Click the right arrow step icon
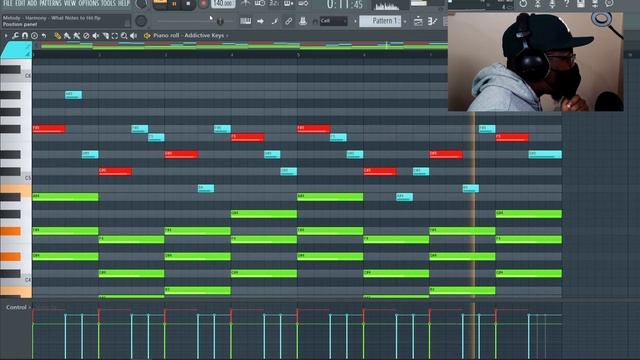This screenshot has height=360, width=640. [x=260, y=21]
